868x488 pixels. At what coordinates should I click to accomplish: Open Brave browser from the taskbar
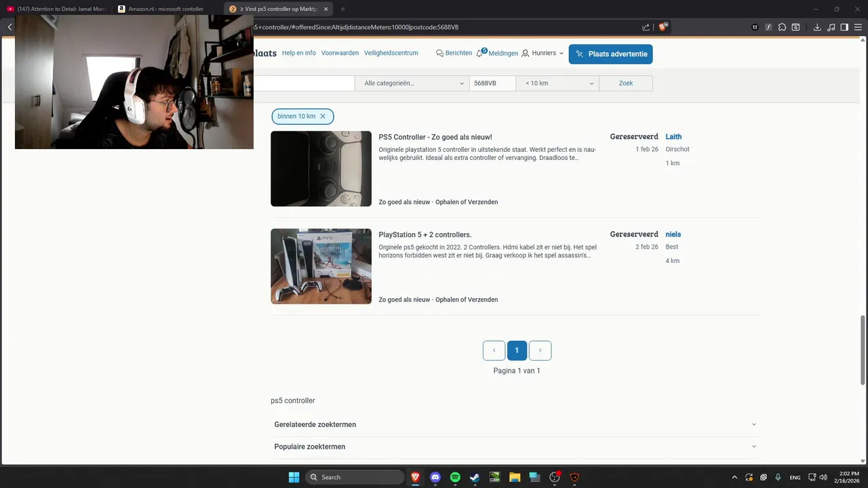416,477
